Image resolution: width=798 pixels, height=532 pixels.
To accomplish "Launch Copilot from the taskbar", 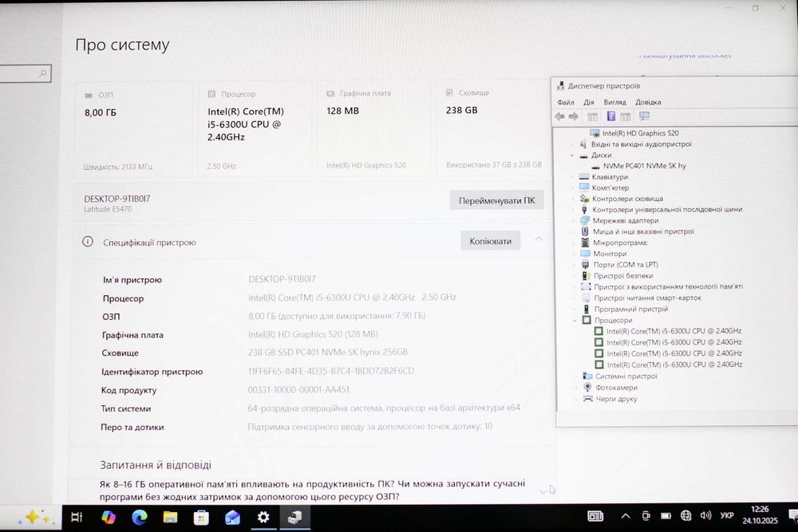I will coord(108,518).
